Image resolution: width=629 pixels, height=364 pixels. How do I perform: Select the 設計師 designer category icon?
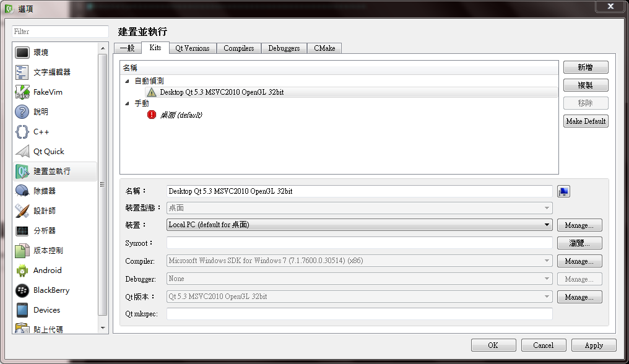coord(22,210)
